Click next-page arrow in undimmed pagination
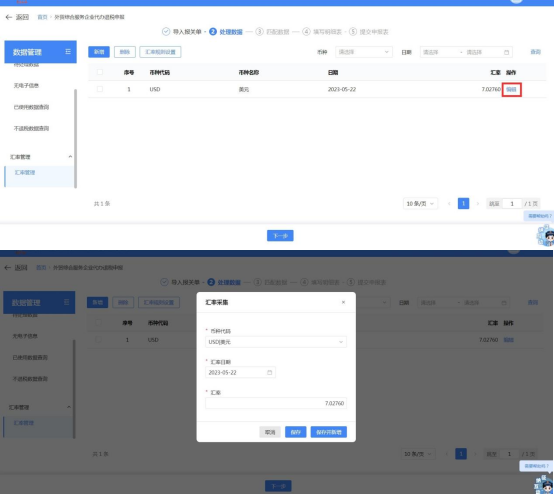This screenshot has width=554, height=494. (x=478, y=204)
